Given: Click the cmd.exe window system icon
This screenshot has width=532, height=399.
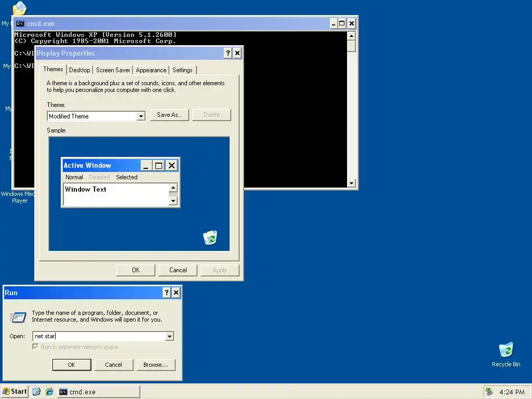Looking at the screenshot, I should click(x=20, y=23).
